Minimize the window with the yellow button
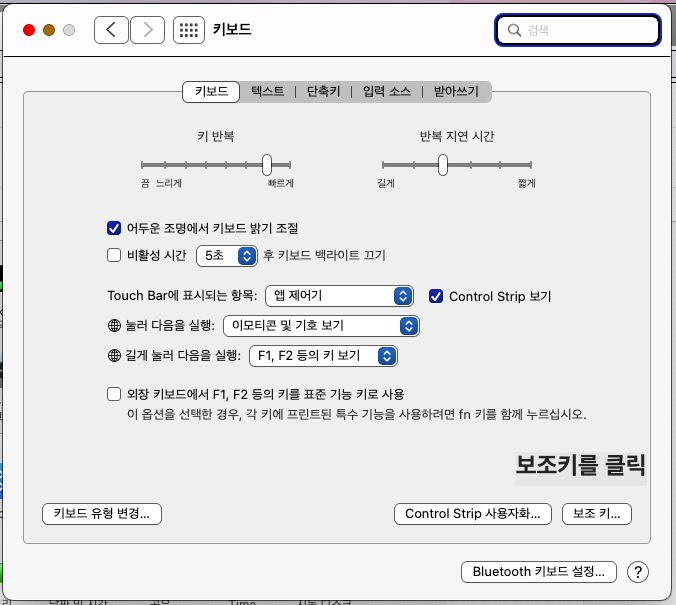This screenshot has width=676, height=605. (x=49, y=30)
